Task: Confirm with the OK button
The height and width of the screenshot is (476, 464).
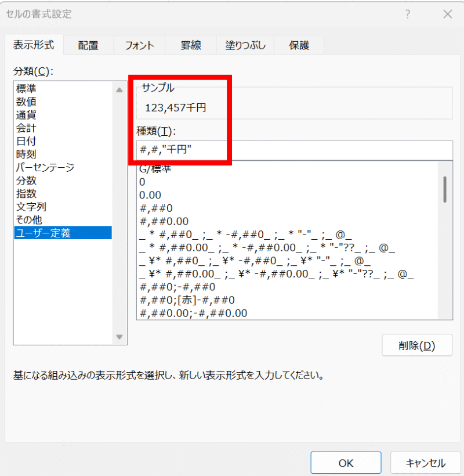Action: pyautogui.click(x=346, y=463)
